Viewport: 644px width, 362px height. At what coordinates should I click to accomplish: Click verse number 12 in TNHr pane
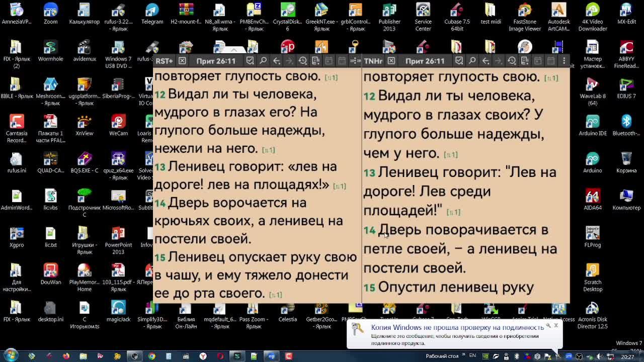coord(369,96)
